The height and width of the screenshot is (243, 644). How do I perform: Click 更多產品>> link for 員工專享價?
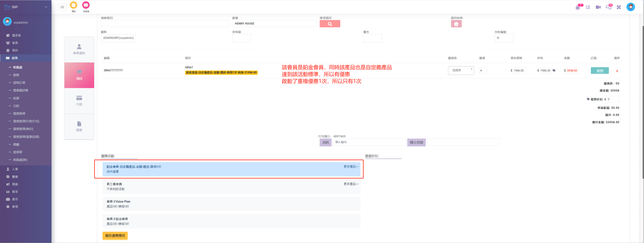pyautogui.click(x=351, y=184)
